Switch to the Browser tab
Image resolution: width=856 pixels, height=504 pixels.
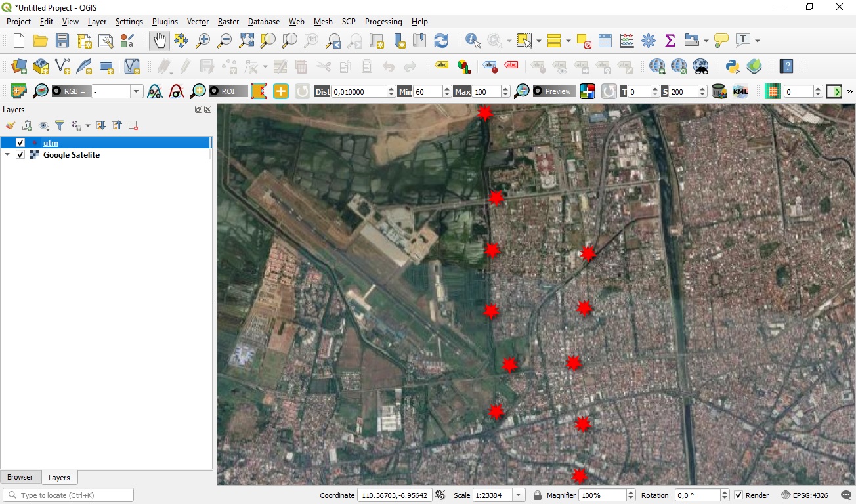[20, 477]
